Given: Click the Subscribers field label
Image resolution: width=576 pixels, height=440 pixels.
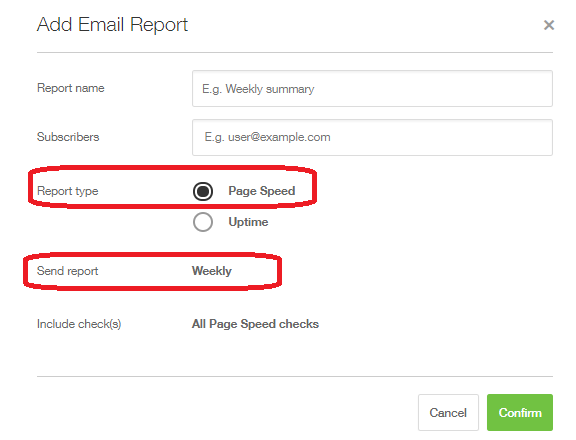Looking at the screenshot, I should pyautogui.click(x=68, y=137).
